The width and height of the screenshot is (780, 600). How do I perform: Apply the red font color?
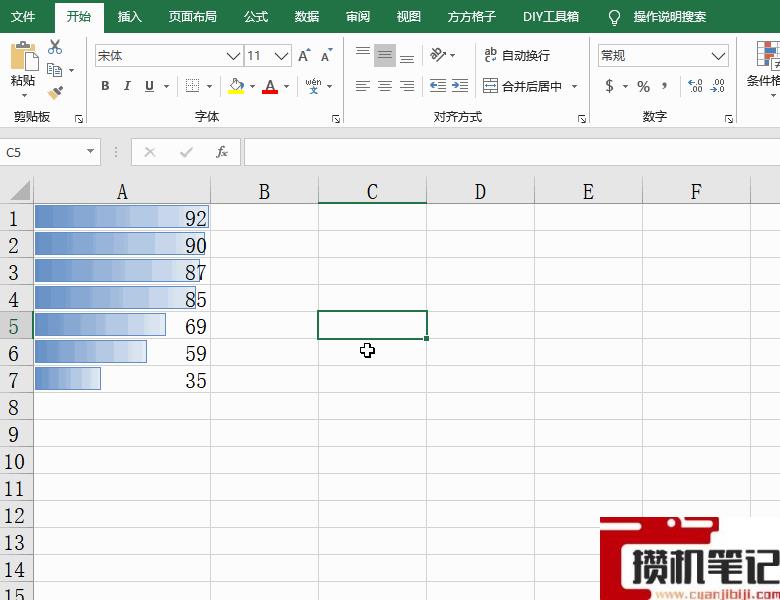[x=270, y=86]
